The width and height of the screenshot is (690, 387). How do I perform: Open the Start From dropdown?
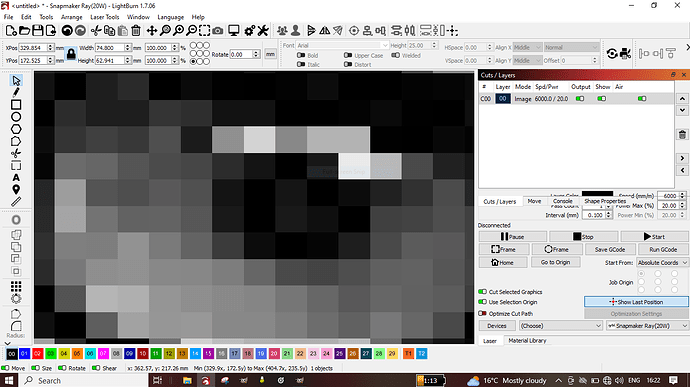pyautogui.click(x=662, y=262)
